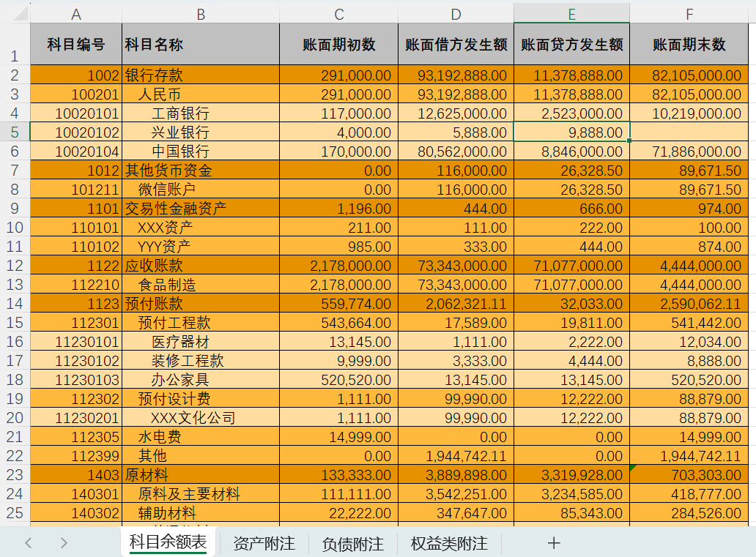Select the 微信账户 cell
Viewport: 756px width, 557px height.
[x=201, y=190]
